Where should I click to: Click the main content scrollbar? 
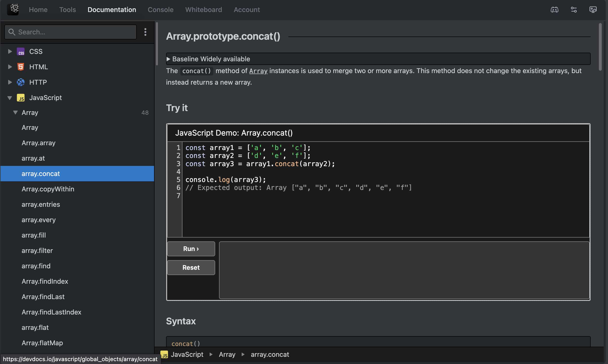600,47
